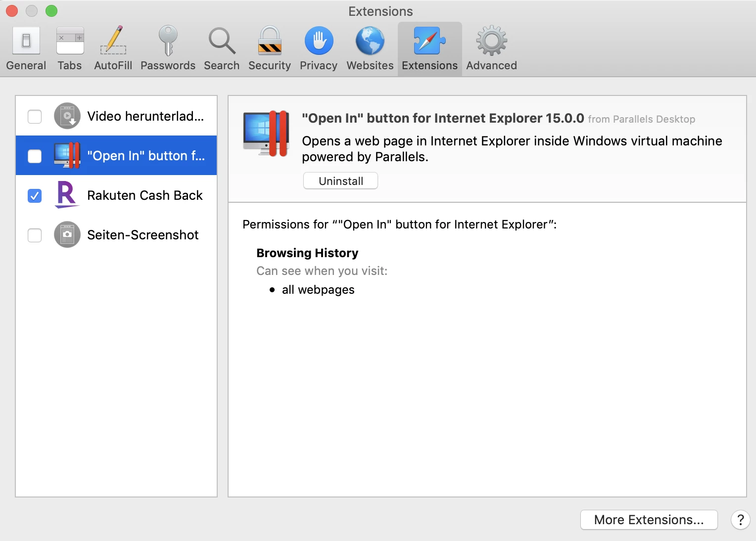Click the Video herunterladen extension icon
This screenshot has width=756, height=541.
pyautogui.click(x=67, y=116)
